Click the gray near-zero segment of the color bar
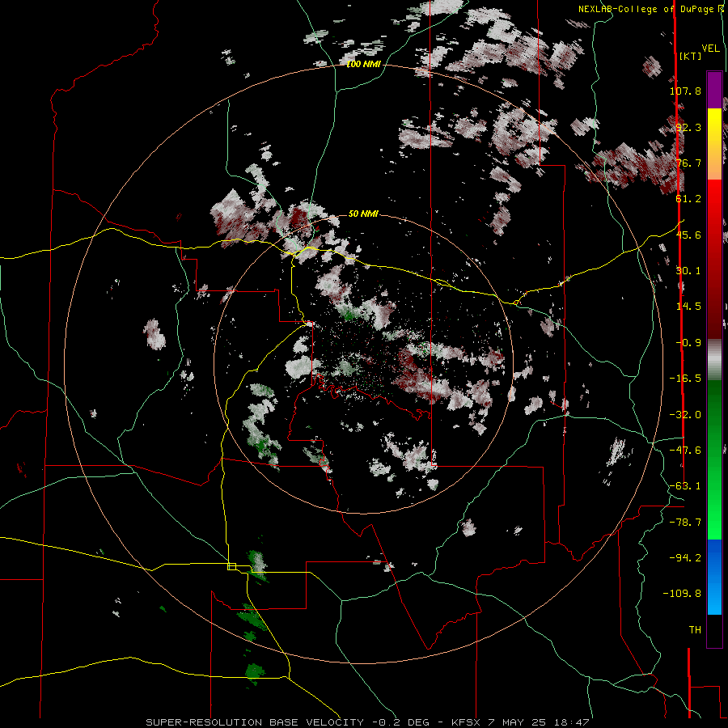Screen dimensions: 728x728 point(714,360)
